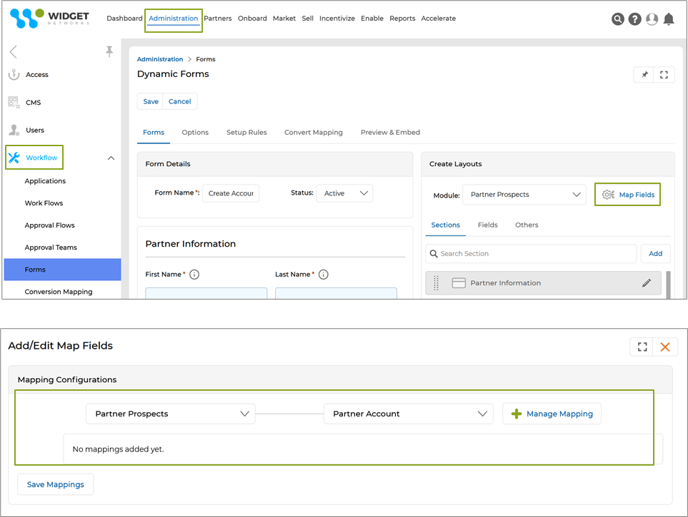Switch to the Setup Rules tab

tap(246, 132)
